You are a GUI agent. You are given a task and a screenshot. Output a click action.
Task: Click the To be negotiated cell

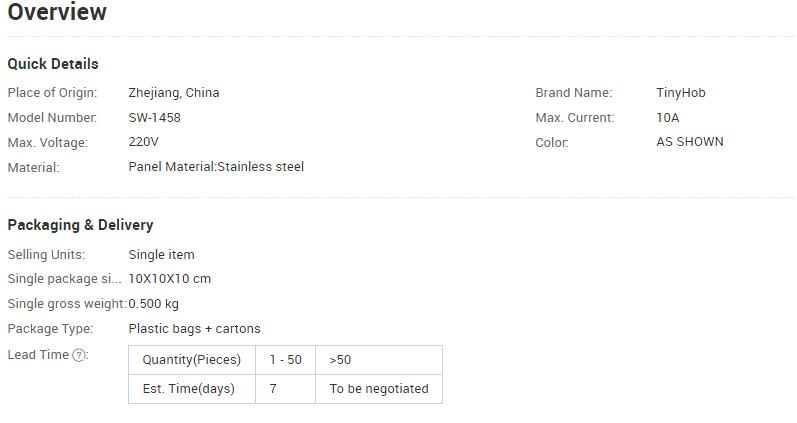click(x=379, y=389)
